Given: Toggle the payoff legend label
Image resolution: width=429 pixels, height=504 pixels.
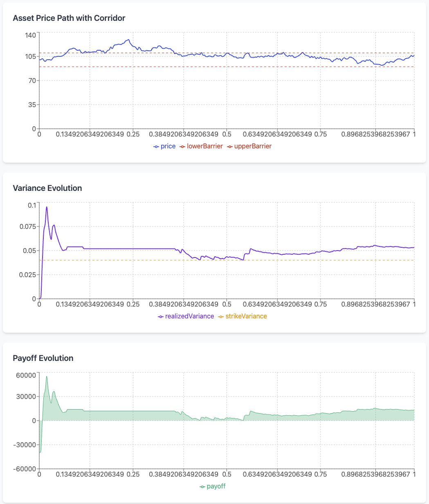Looking at the screenshot, I should tap(216, 486).
